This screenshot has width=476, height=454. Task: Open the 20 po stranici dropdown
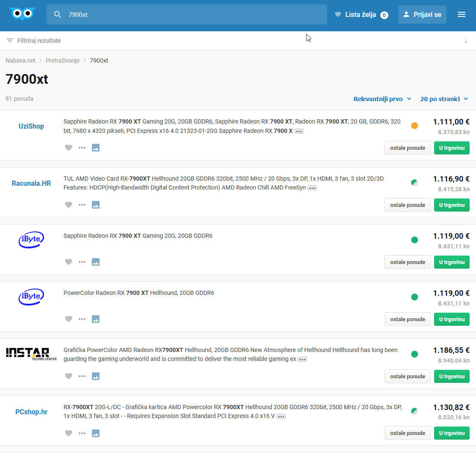pos(444,99)
